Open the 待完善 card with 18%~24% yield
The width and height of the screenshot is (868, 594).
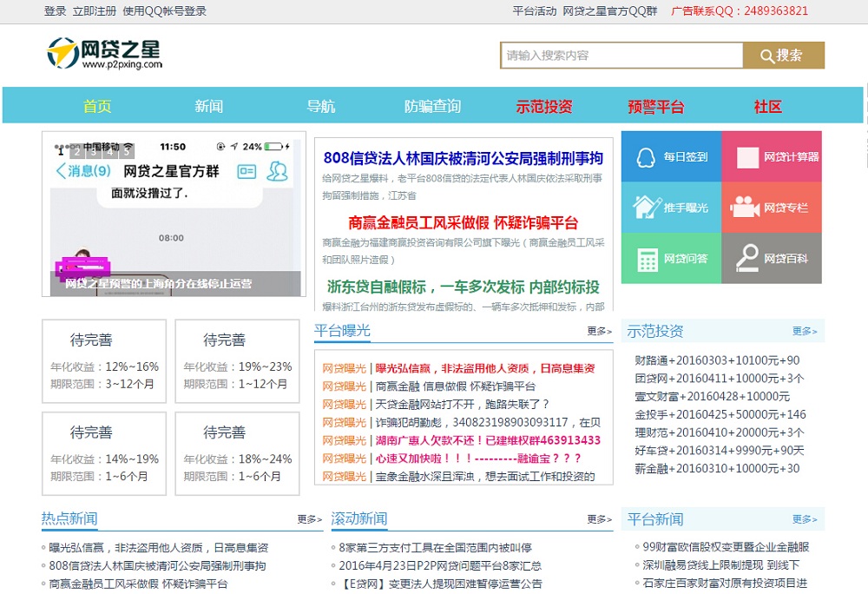point(238,453)
